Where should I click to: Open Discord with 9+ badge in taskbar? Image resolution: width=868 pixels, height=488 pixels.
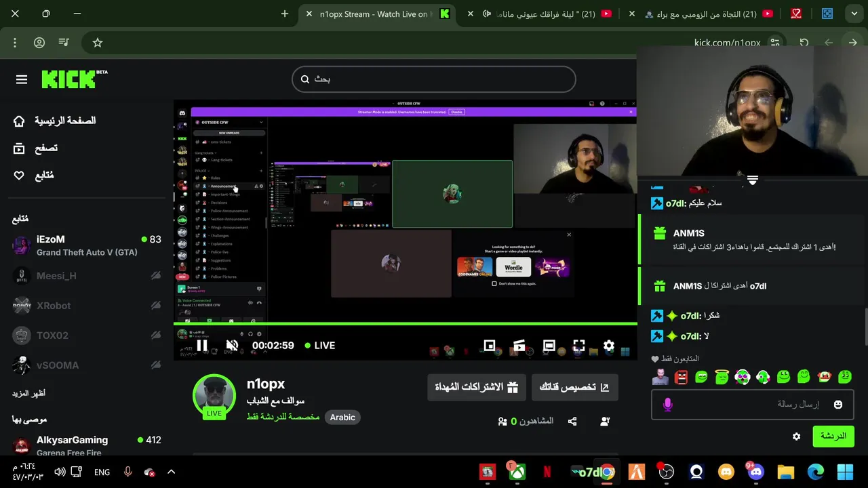coord(755,472)
